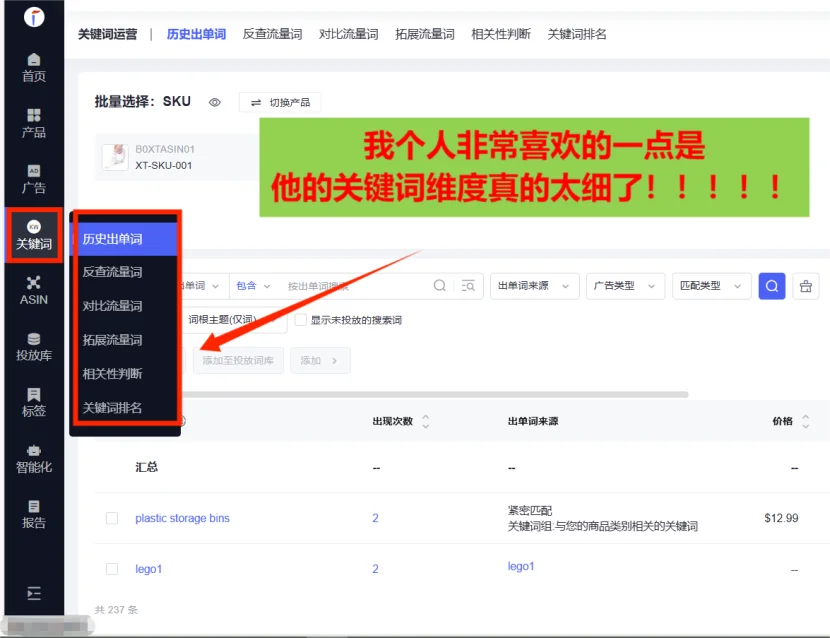
Task: Click 添加至投放词库 button
Action: [238, 361]
